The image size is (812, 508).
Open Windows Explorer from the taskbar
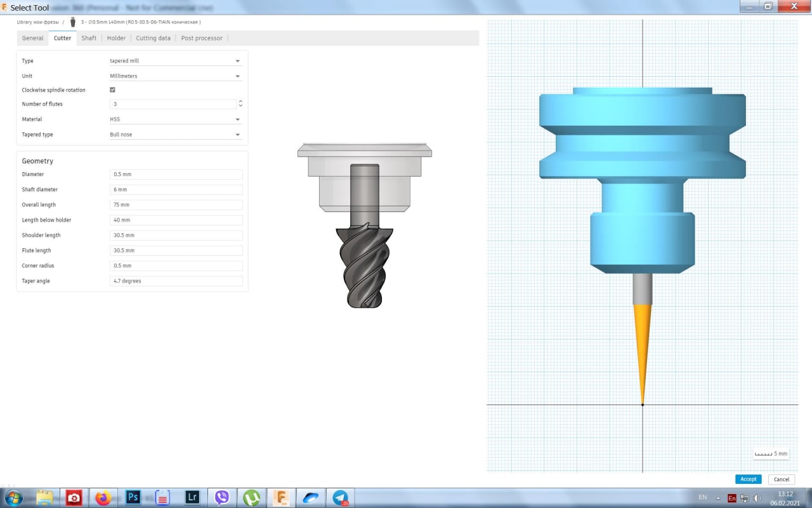coord(44,497)
